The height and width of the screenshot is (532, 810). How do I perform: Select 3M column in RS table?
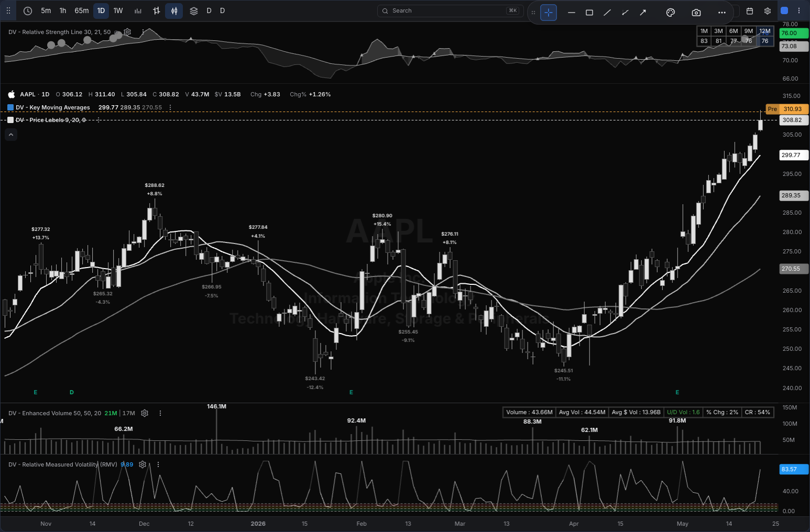point(719,31)
